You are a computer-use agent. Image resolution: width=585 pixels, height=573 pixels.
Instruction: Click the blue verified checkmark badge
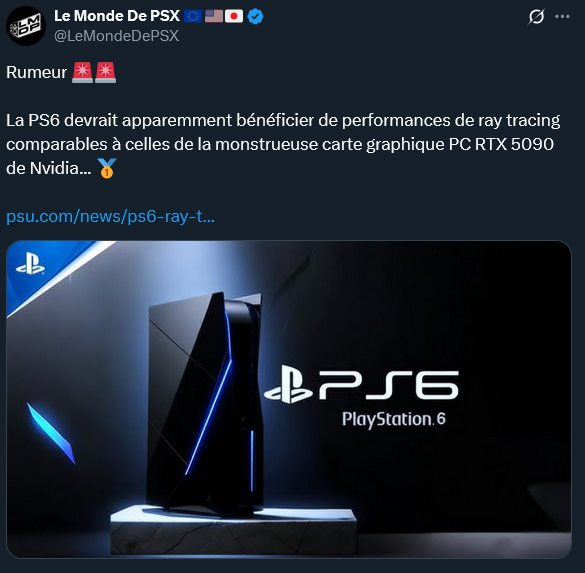[255, 16]
